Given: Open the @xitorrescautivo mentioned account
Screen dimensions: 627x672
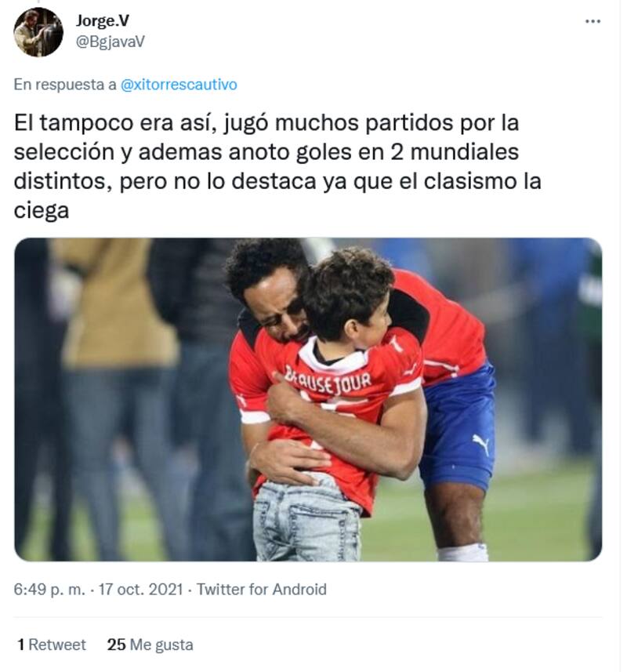Looking at the screenshot, I should pos(179,85).
